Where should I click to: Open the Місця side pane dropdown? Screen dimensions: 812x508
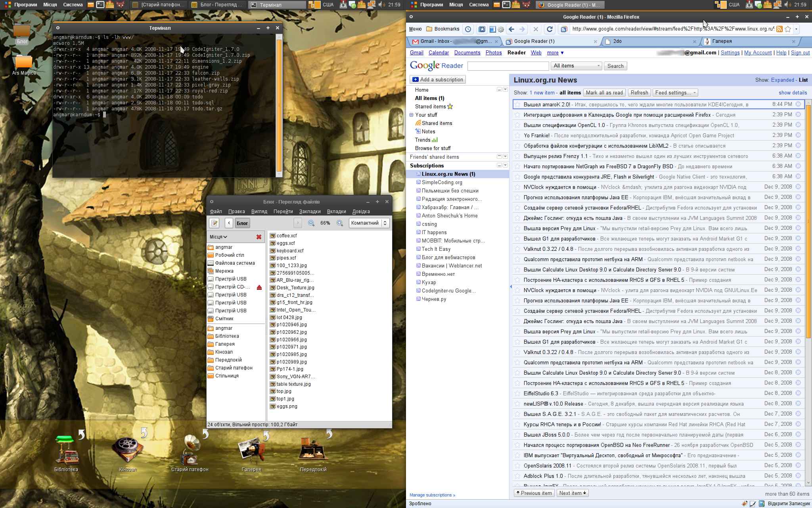click(219, 237)
